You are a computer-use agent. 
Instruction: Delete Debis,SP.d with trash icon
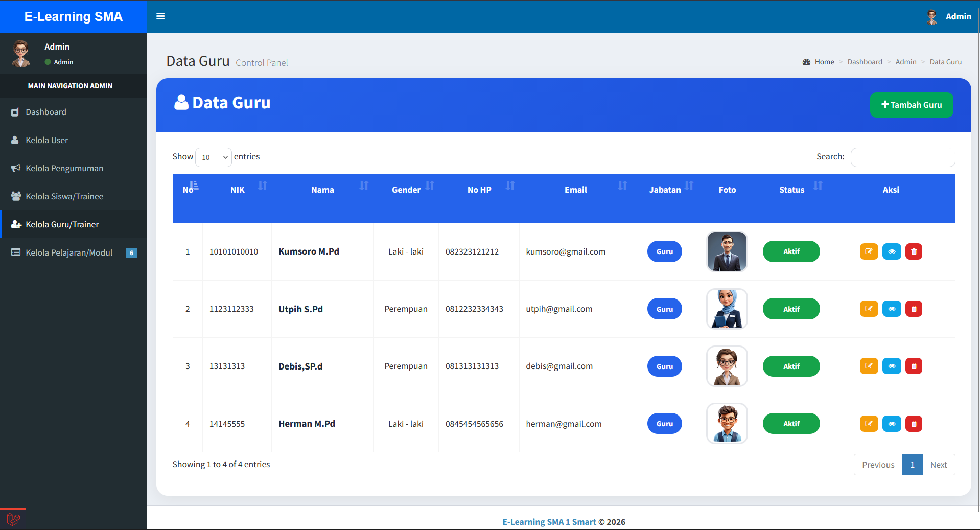(x=914, y=366)
